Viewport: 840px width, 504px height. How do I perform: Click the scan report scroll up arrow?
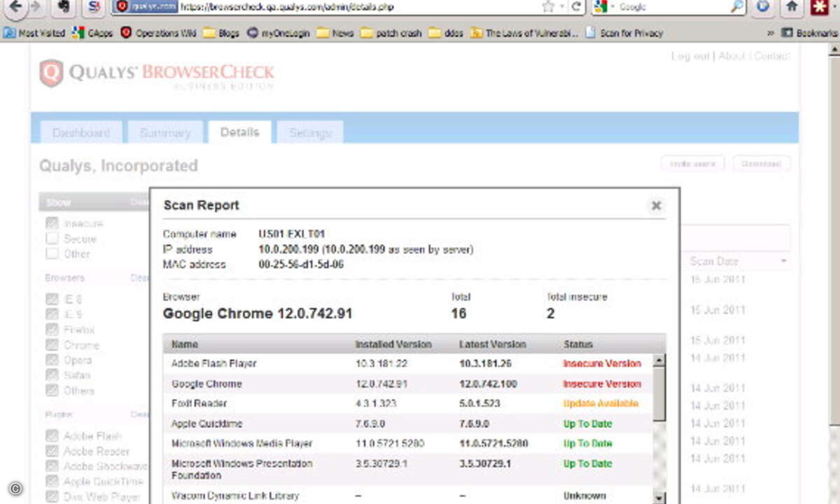(659, 361)
